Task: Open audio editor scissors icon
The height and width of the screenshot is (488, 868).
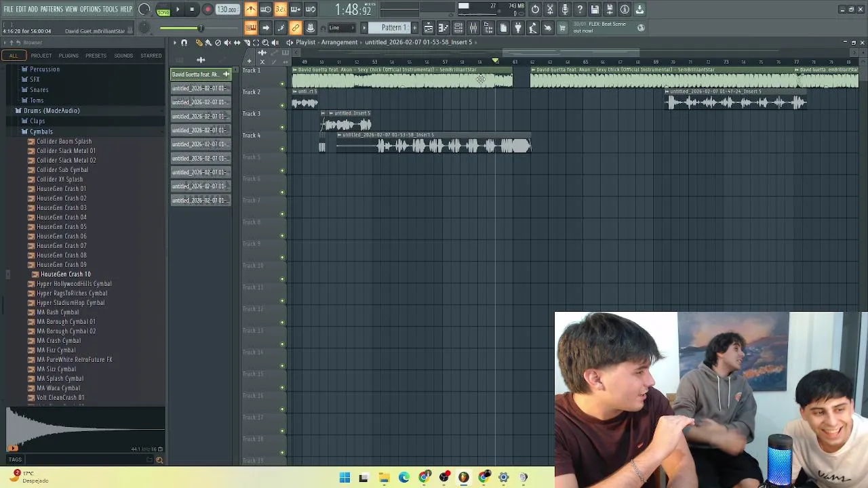Action: coord(550,9)
